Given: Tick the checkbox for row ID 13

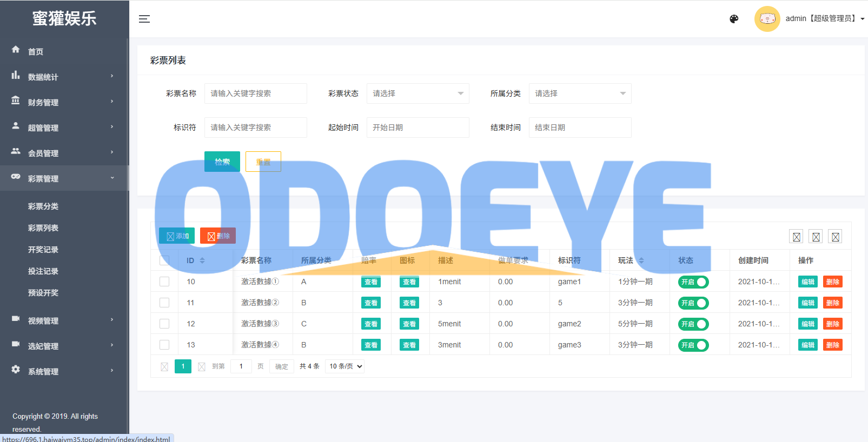Looking at the screenshot, I should (164, 345).
